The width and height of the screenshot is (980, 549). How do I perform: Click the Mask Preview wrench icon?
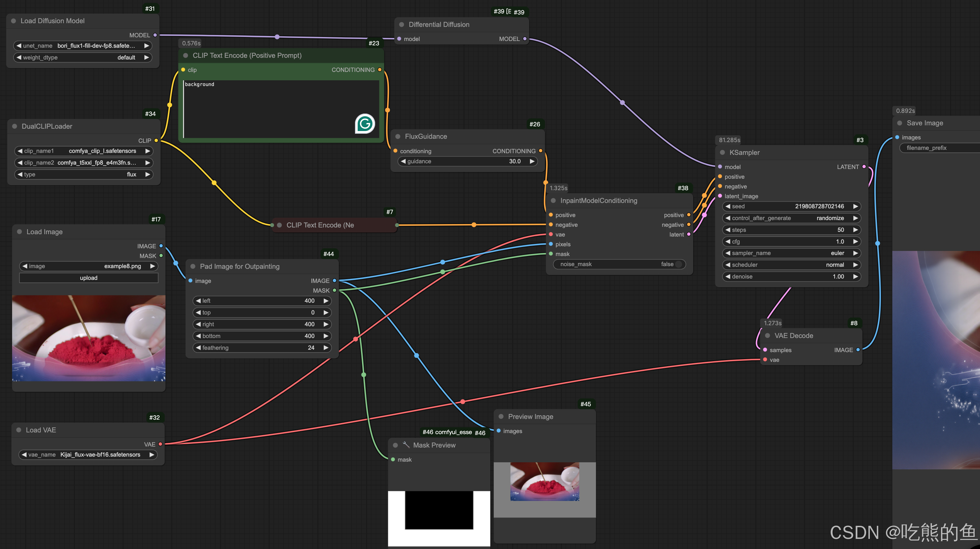pyautogui.click(x=406, y=445)
